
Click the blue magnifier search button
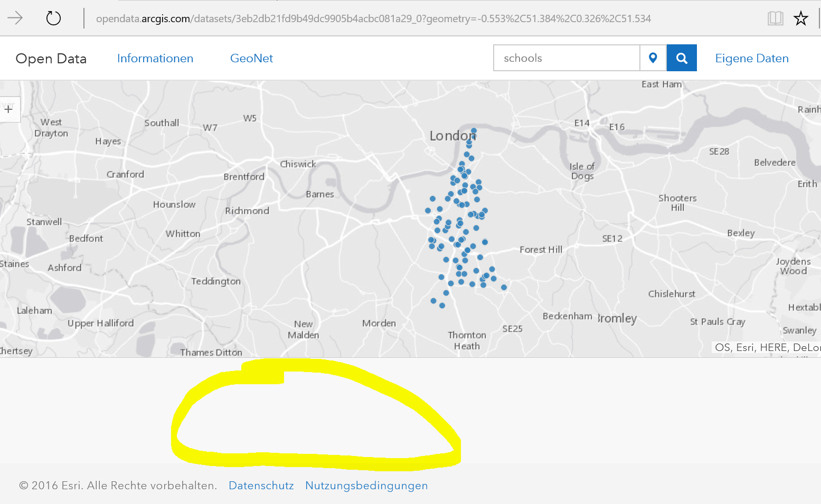(x=682, y=58)
